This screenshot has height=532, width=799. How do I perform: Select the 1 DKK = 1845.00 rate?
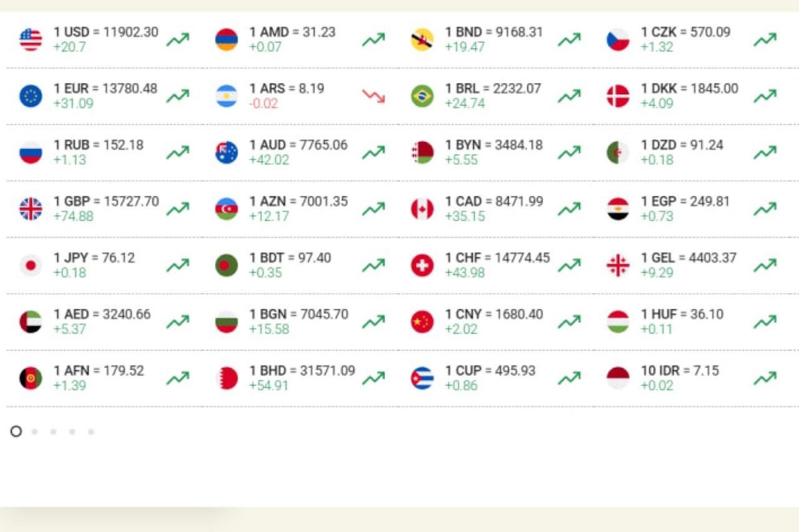click(x=689, y=89)
